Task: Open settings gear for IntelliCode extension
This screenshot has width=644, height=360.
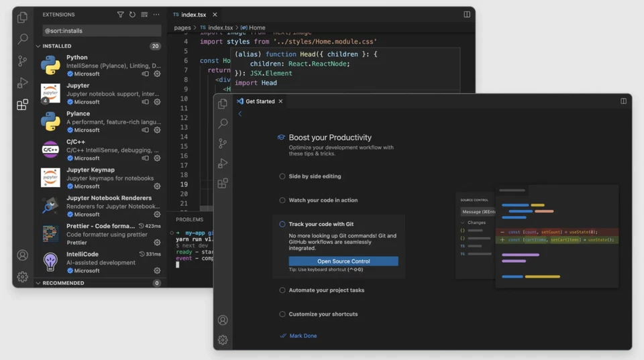Action: tap(157, 271)
